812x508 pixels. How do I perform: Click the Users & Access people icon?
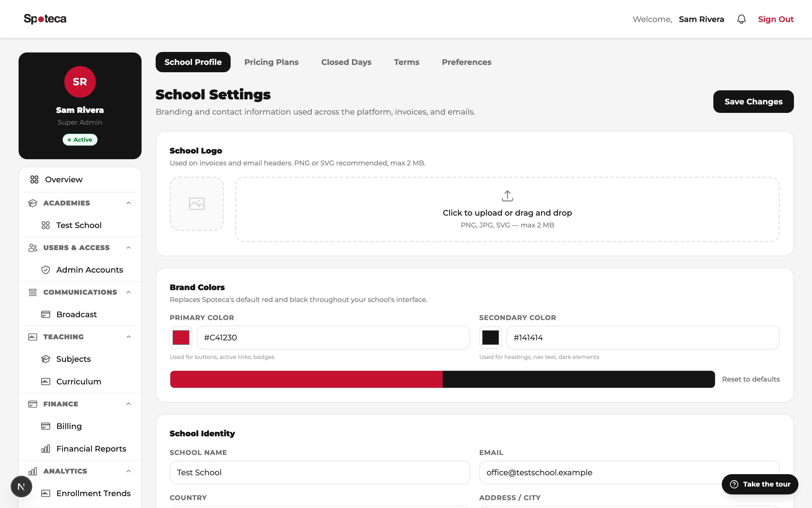(x=32, y=248)
